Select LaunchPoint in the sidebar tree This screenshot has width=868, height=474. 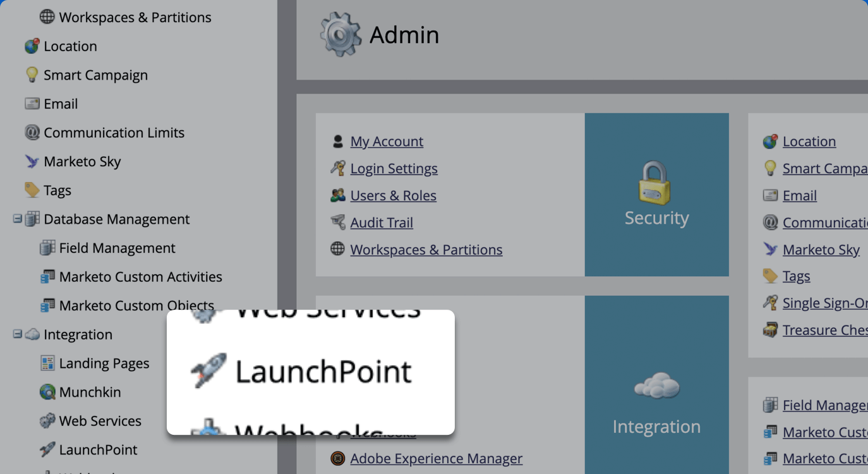pos(99,450)
